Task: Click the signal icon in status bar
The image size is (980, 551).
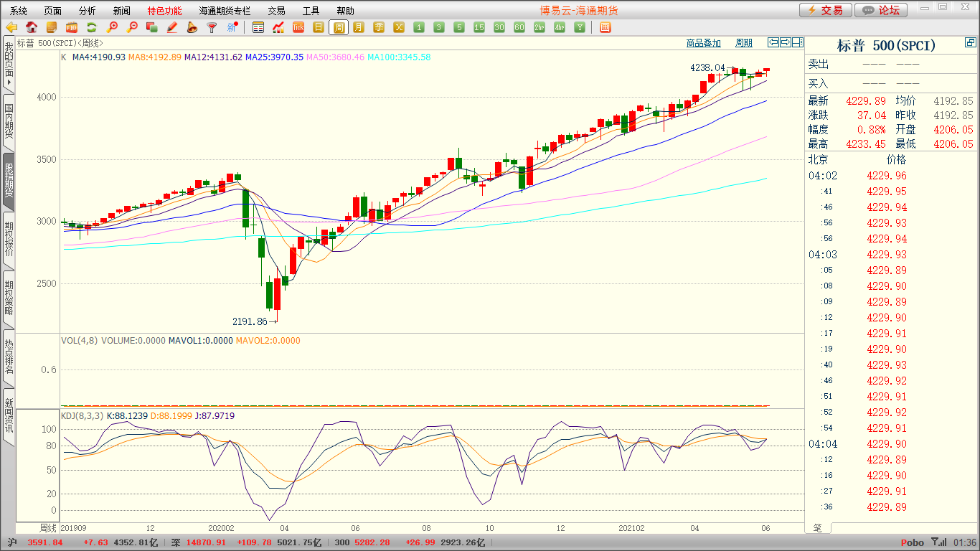Action: point(938,542)
